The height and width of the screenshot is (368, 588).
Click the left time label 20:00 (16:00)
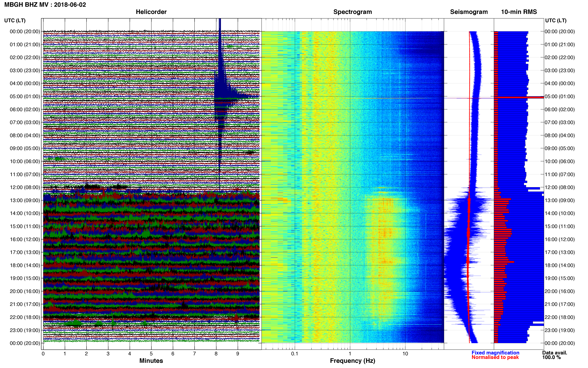[25, 291]
